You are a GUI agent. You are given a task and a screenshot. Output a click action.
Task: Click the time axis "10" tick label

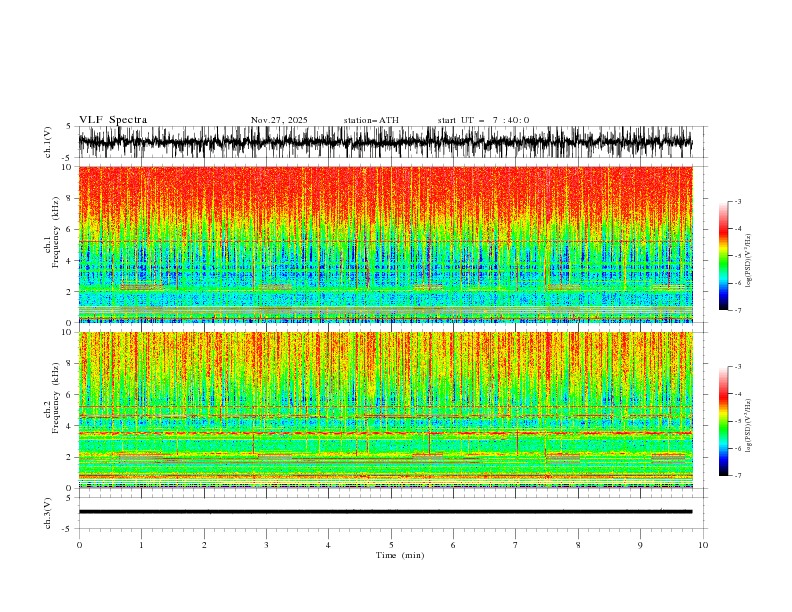click(x=703, y=545)
